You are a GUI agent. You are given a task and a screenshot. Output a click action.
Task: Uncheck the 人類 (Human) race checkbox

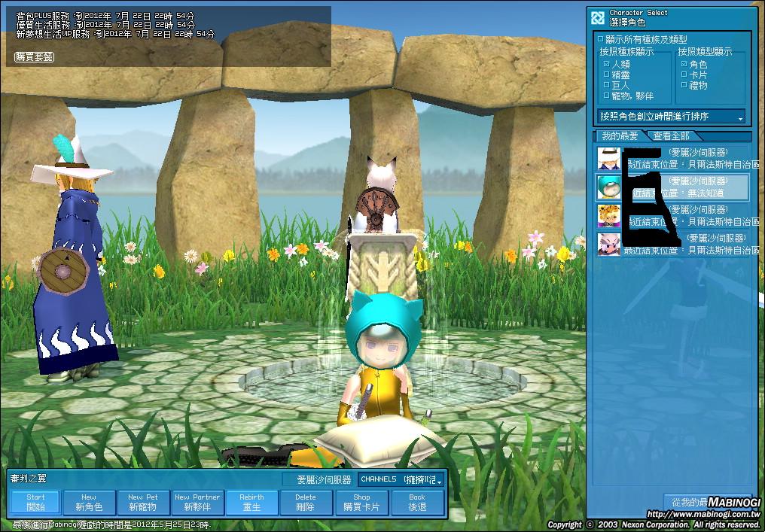point(606,65)
